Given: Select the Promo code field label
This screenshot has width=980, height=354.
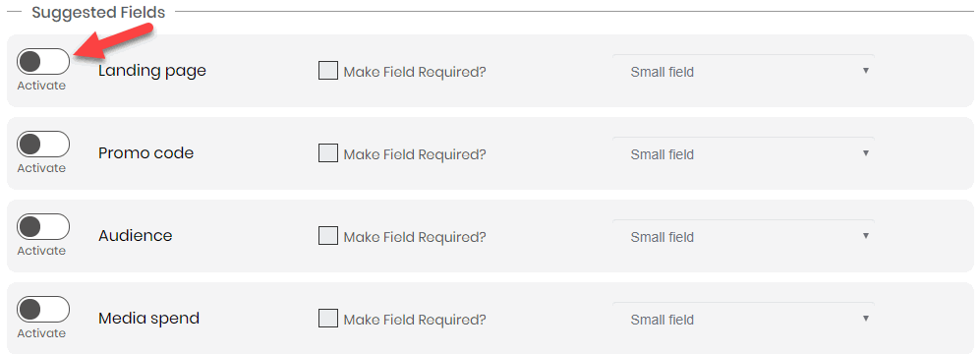Looking at the screenshot, I should pos(146,153).
